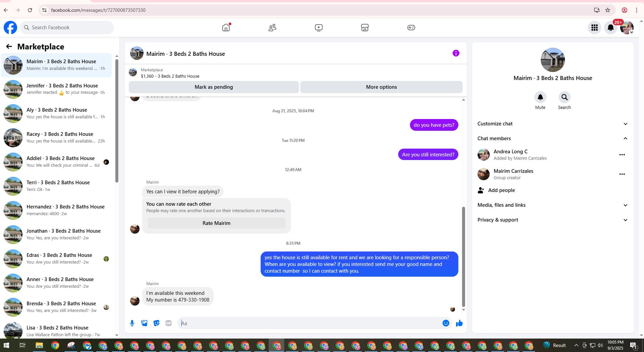
Task: Click the Facebook logo icon
Action: coord(10,28)
